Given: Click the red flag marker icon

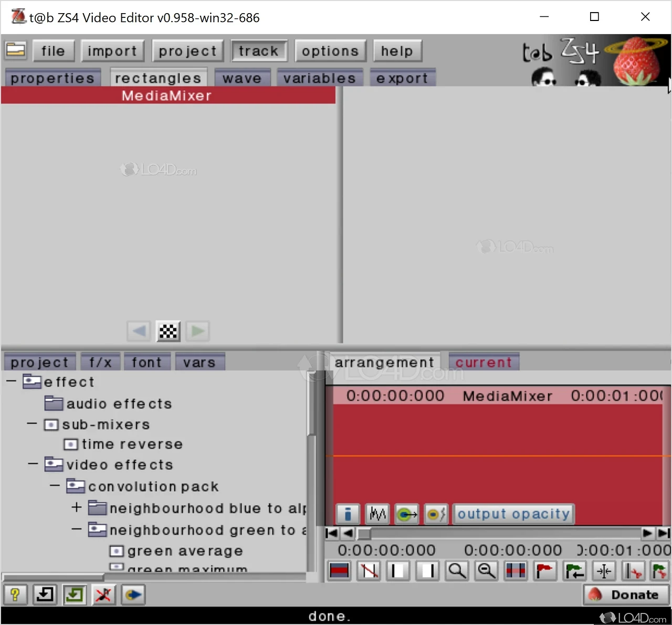Looking at the screenshot, I should tap(545, 571).
